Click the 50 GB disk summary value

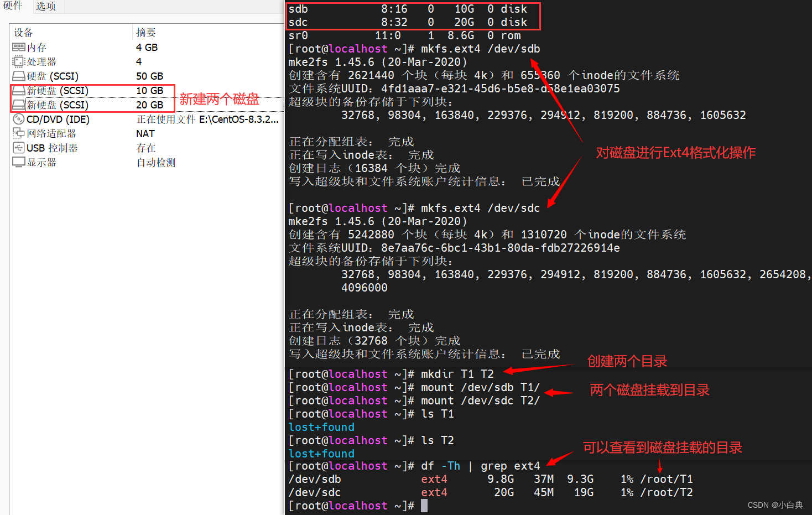tap(150, 76)
